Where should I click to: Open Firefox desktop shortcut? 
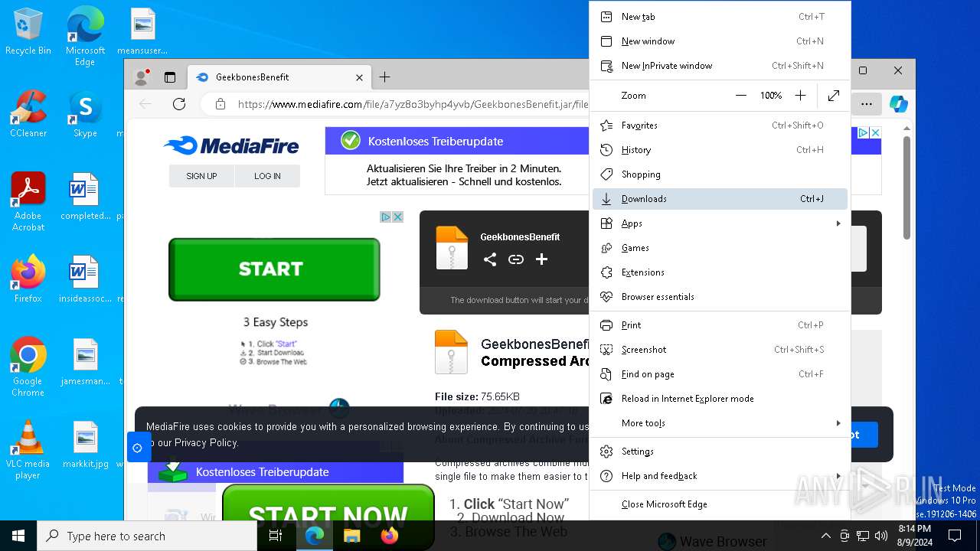point(28,279)
